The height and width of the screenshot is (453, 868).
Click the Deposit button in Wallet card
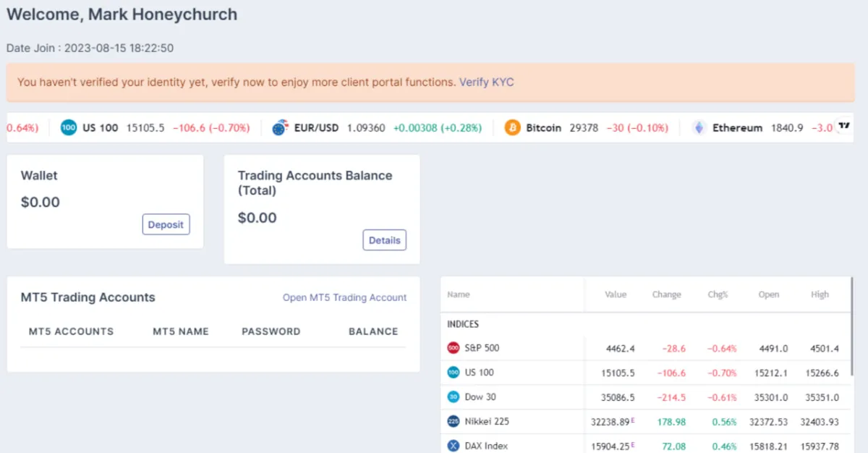(x=166, y=224)
